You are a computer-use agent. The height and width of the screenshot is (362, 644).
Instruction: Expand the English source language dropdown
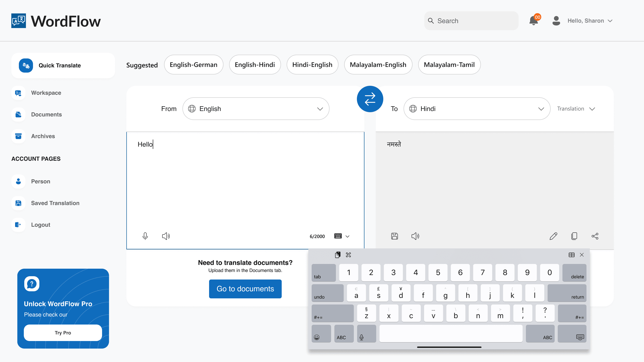point(256,109)
